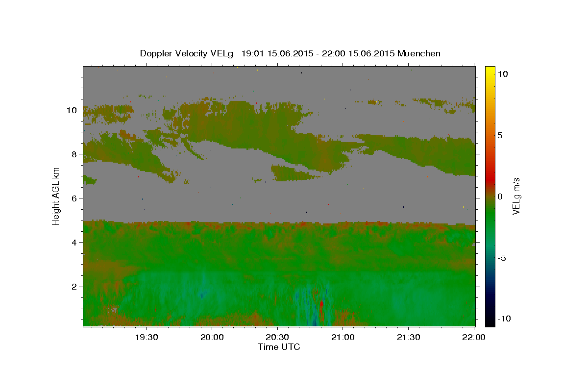Click the plot title 'Doppler Velocity VELg'

click(186, 53)
